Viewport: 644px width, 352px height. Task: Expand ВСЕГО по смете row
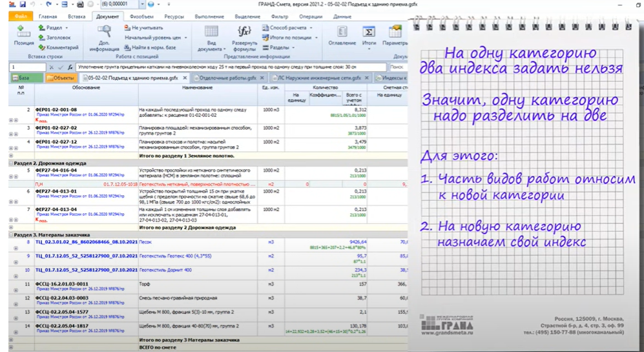[11, 347]
